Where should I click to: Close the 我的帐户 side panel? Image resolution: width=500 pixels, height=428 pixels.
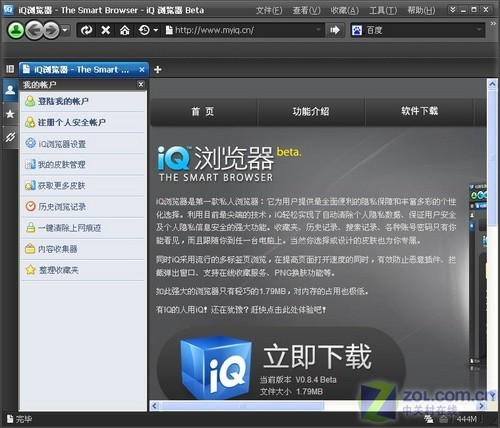click(141, 85)
